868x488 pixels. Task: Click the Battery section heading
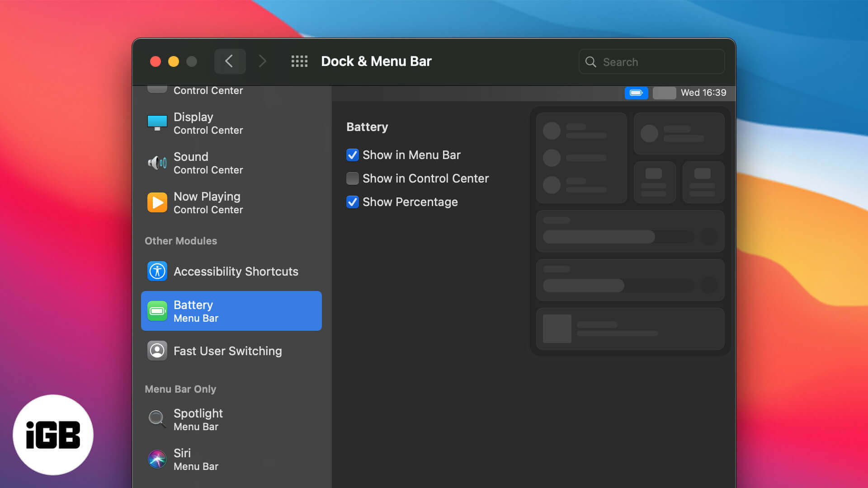[x=367, y=127]
